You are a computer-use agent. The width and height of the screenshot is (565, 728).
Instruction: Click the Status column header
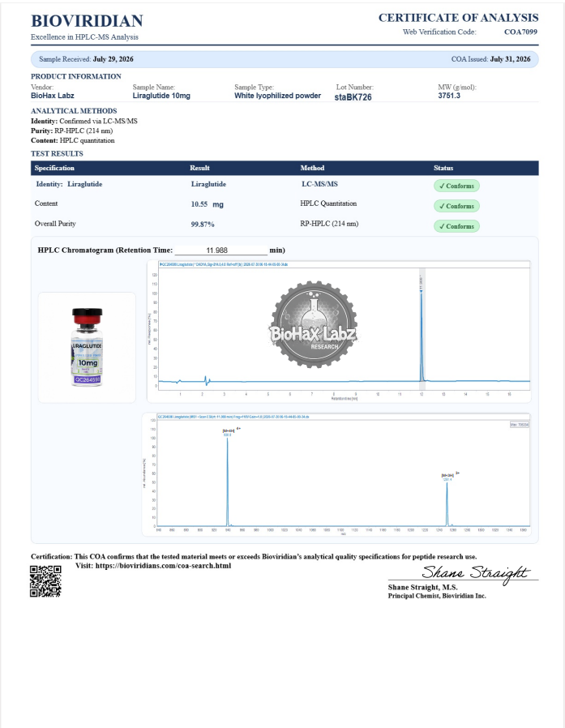[443, 168]
